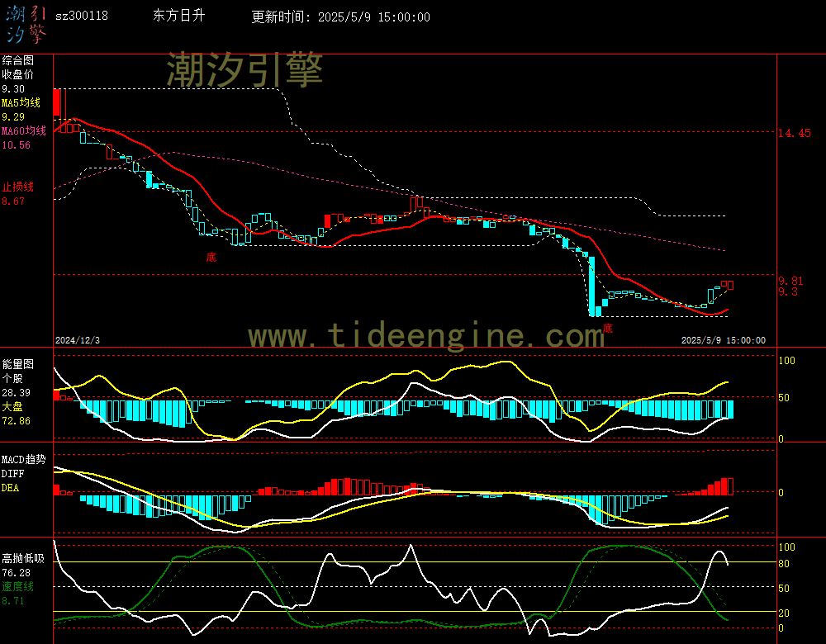The image size is (826, 644).
Task: Click the 0 axis label in MACD panel
Action: [x=781, y=493]
